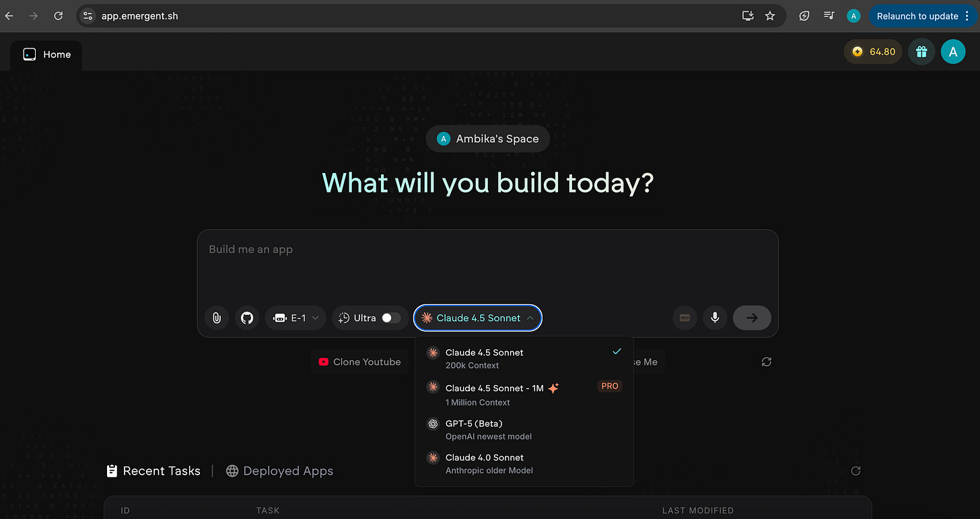The image size is (980, 519).
Task: Click the Clone Youtube suggestion chip
Action: click(x=359, y=361)
